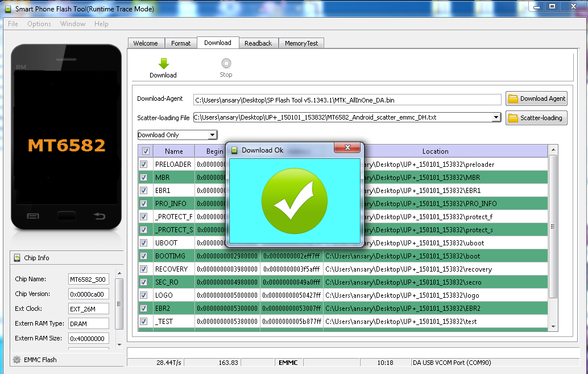This screenshot has width=588, height=374.
Task: Click BOOTIMG begin address 0x0000000002980000
Action: pos(227,256)
